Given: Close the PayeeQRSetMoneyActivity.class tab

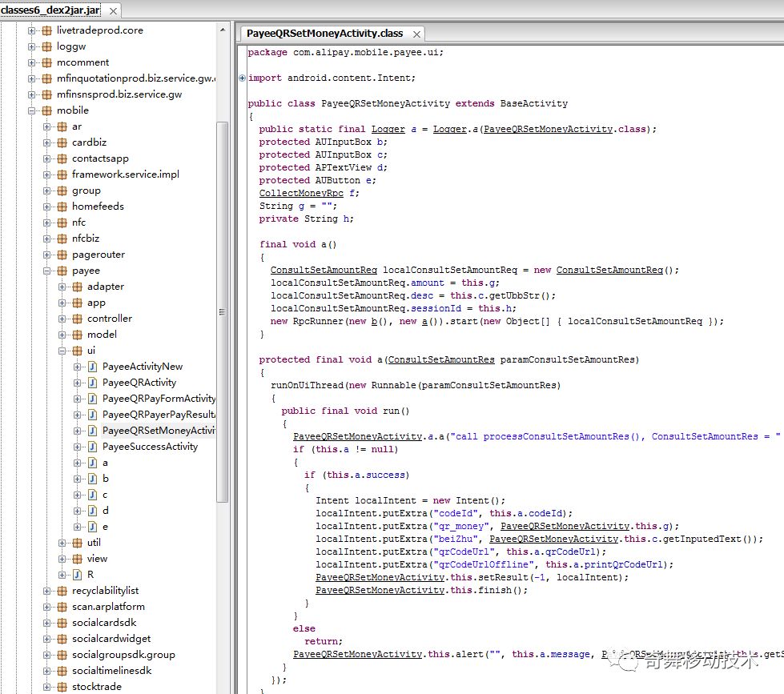Looking at the screenshot, I should 416,34.
